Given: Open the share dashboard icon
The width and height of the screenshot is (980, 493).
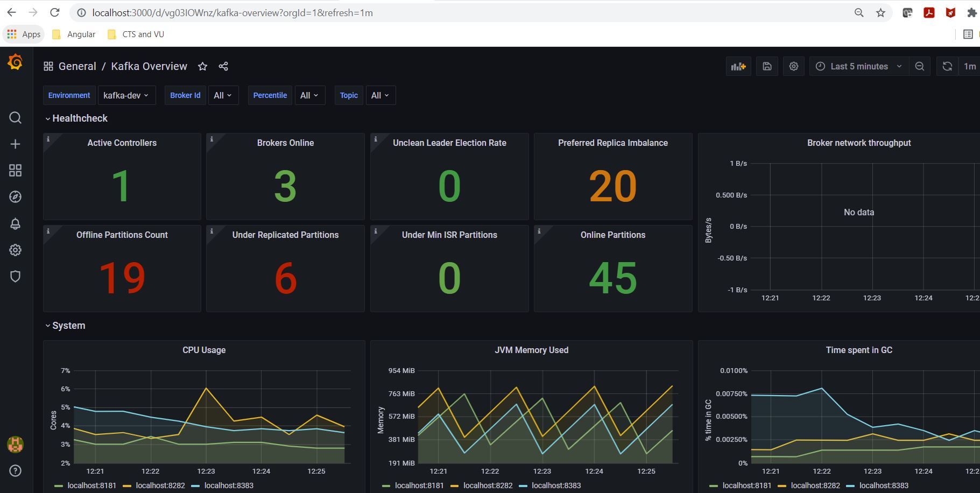Looking at the screenshot, I should click(223, 66).
